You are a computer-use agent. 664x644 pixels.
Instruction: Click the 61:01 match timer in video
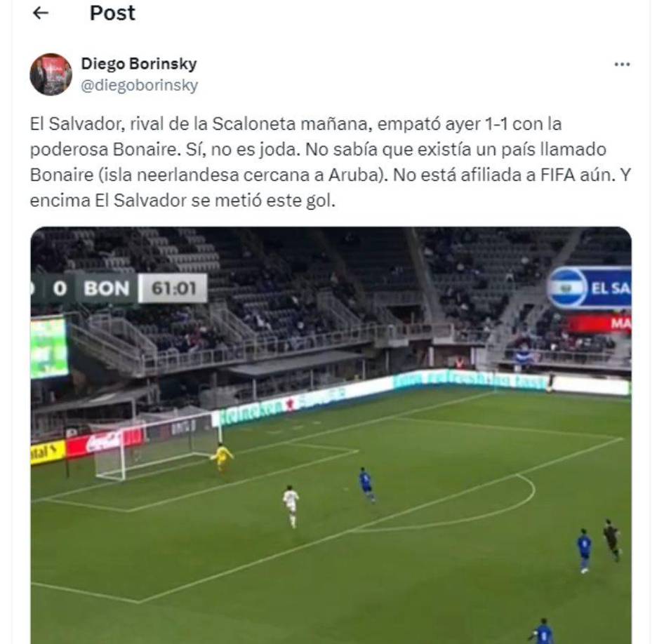coord(173,288)
